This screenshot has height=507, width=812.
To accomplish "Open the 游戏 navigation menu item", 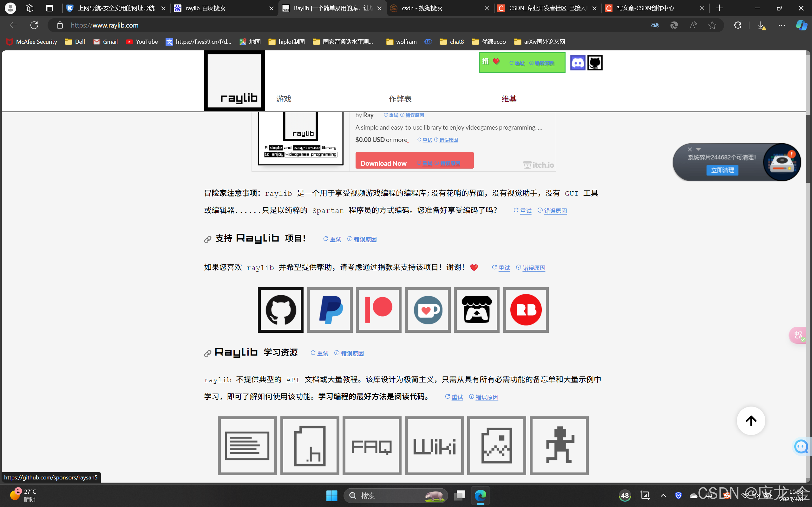I will 283,99.
